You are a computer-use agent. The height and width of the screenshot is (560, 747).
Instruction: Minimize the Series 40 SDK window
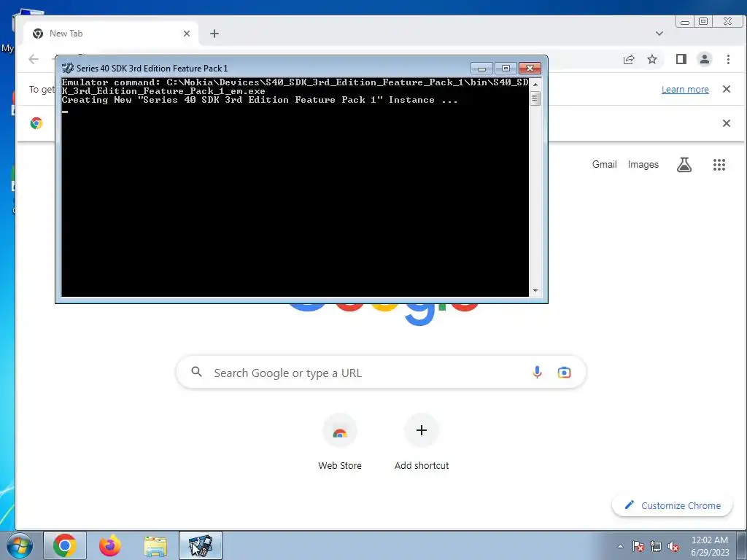[481, 68]
